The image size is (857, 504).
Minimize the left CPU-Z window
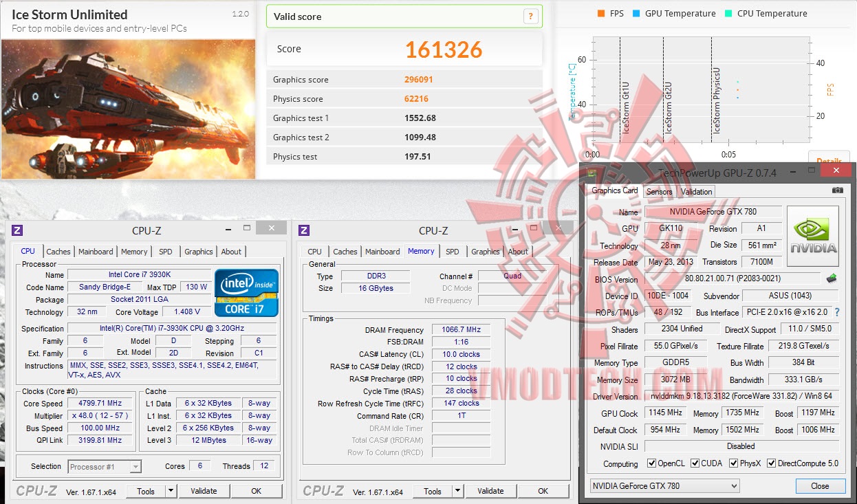(x=227, y=228)
